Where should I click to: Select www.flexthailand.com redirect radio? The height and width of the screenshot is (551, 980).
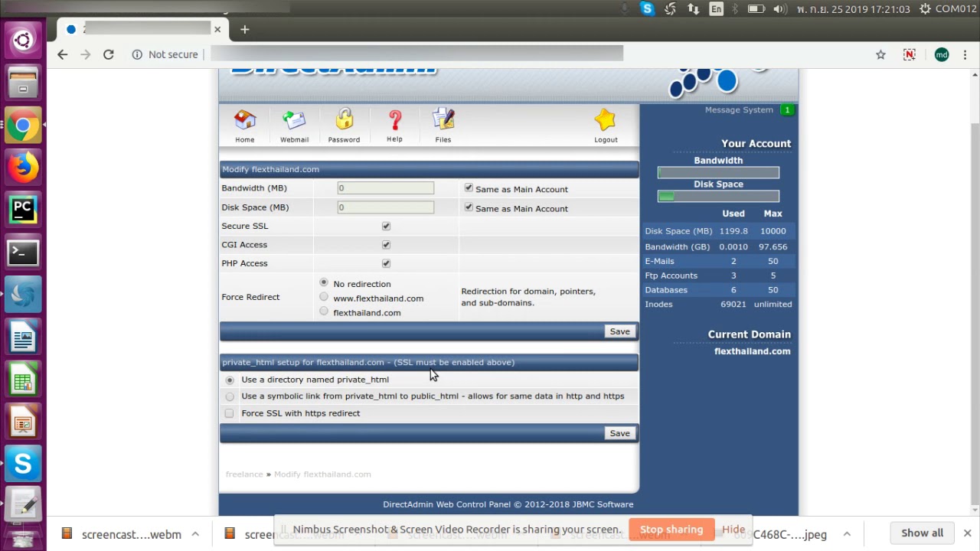pos(324,297)
